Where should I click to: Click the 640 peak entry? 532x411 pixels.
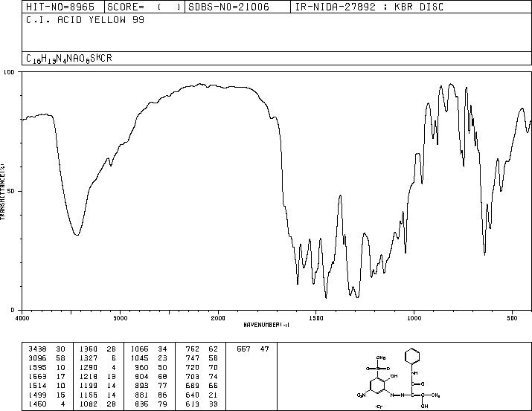point(202,395)
